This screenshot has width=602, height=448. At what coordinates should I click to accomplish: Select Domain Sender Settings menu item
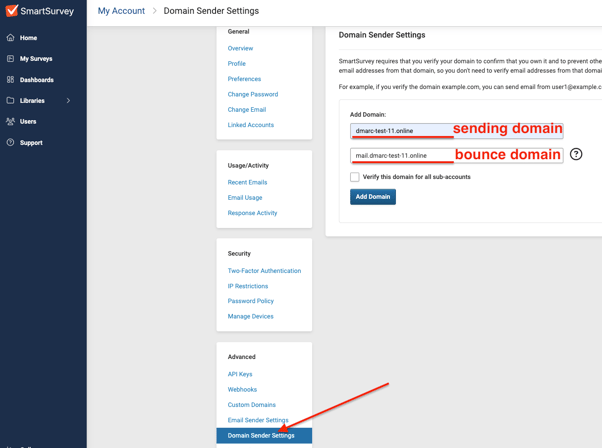[x=261, y=436]
